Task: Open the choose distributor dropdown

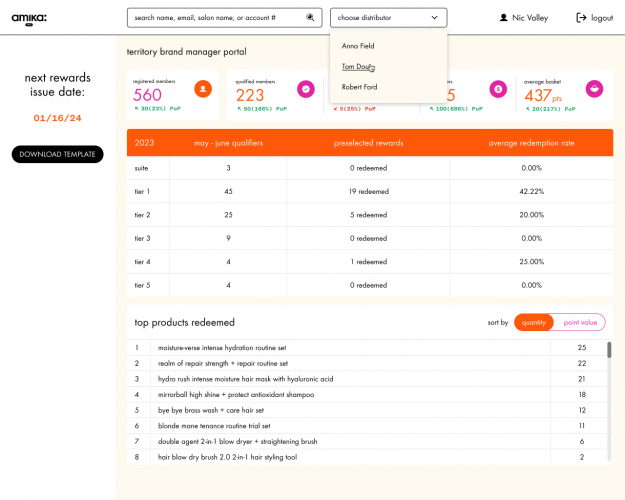Action: 389,18
